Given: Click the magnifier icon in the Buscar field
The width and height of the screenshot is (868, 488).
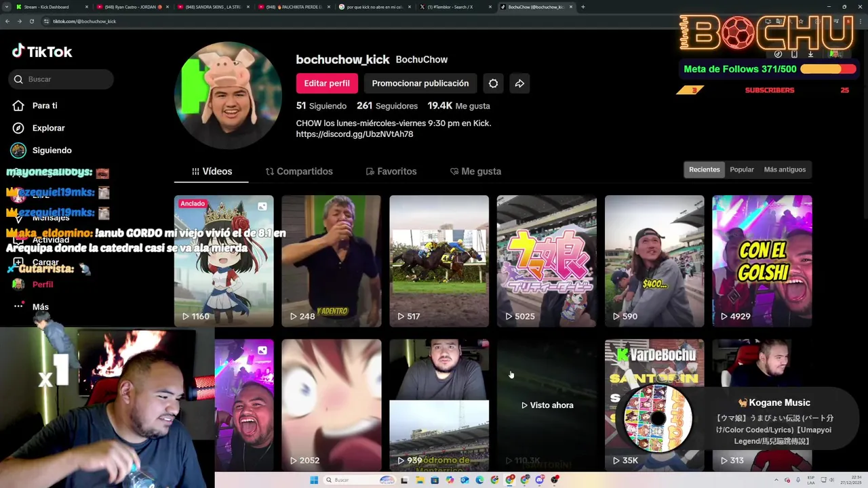Looking at the screenshot, I should pos(18,79).
